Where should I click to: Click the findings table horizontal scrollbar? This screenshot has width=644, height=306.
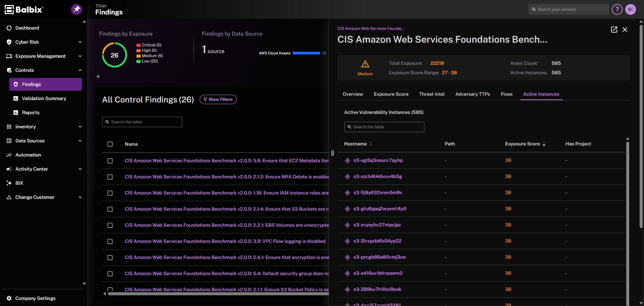tap(218, 294)
